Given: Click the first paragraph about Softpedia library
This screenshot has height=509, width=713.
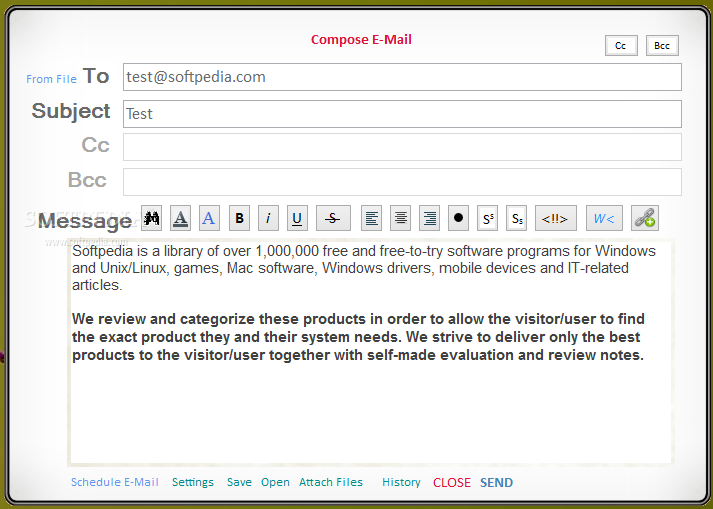Looking at the screenshot, I should tap(364, 268).
